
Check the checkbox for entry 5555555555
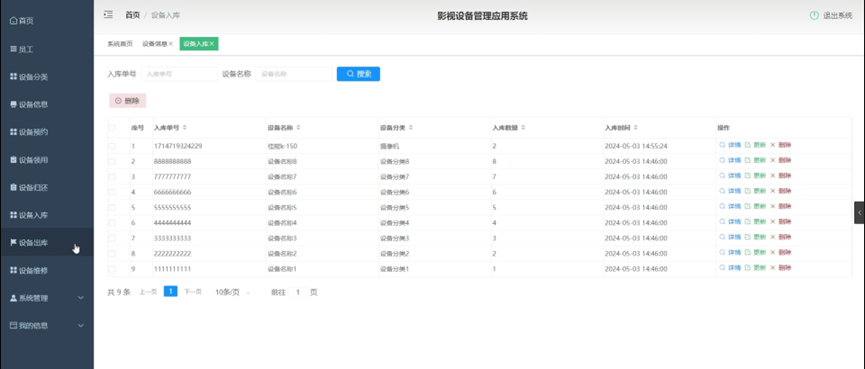tap(112, 207)
